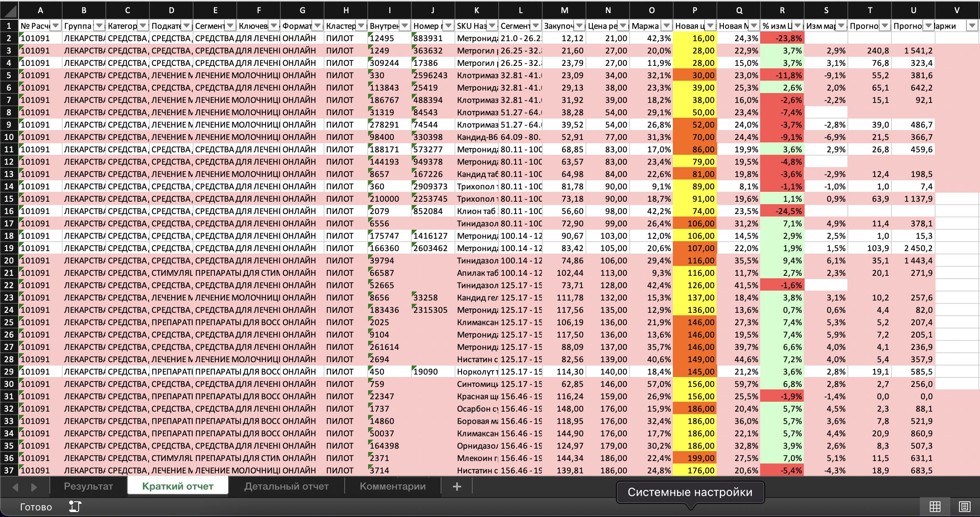Viewport: 980px width, 517px height.
Task: Open the filter dropdown for Маржа column
Action: 667,26
